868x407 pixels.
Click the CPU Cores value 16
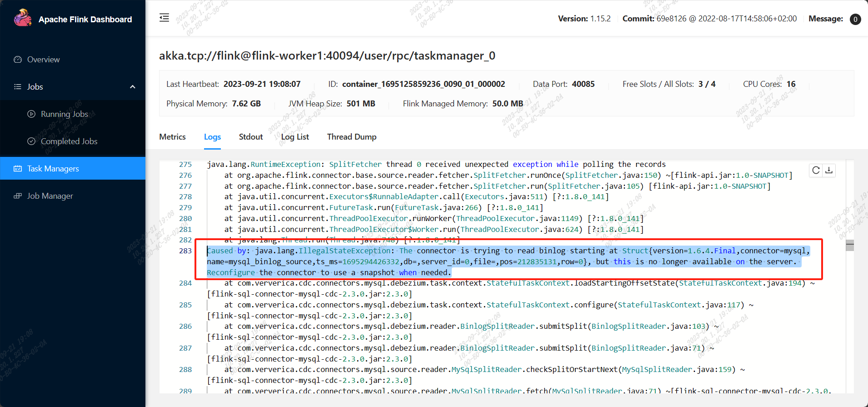click(x=791, y=84)
